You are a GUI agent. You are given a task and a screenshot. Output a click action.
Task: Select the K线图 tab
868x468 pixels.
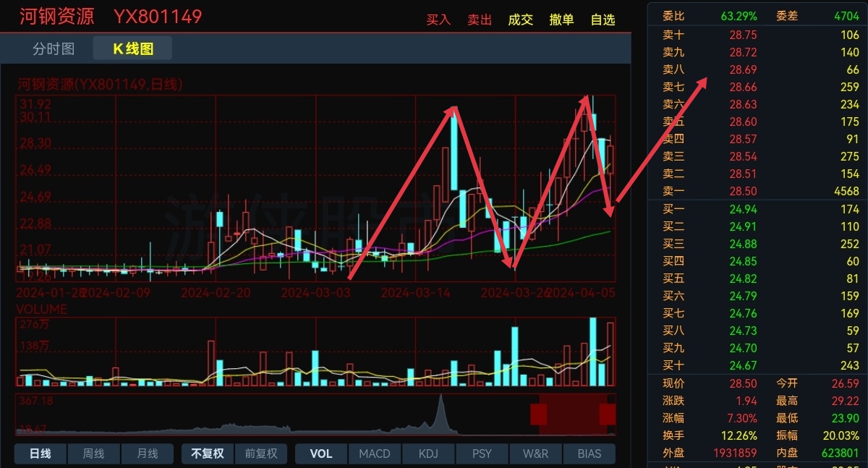click(133, 48)
